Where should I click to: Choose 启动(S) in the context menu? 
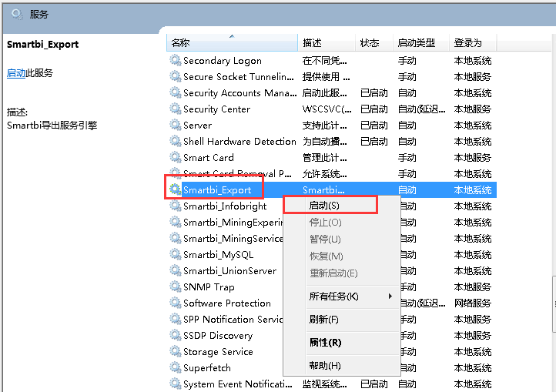point(342,206)
